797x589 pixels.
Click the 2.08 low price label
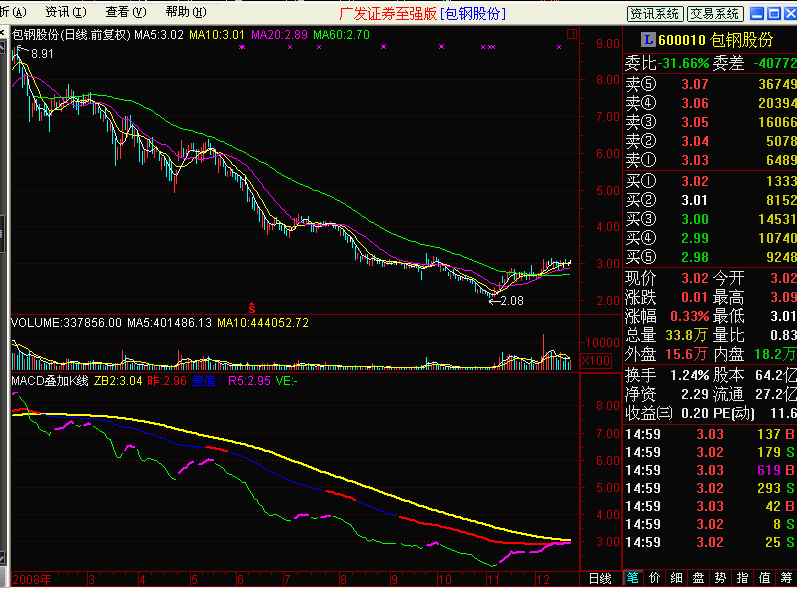pos(512,301)
